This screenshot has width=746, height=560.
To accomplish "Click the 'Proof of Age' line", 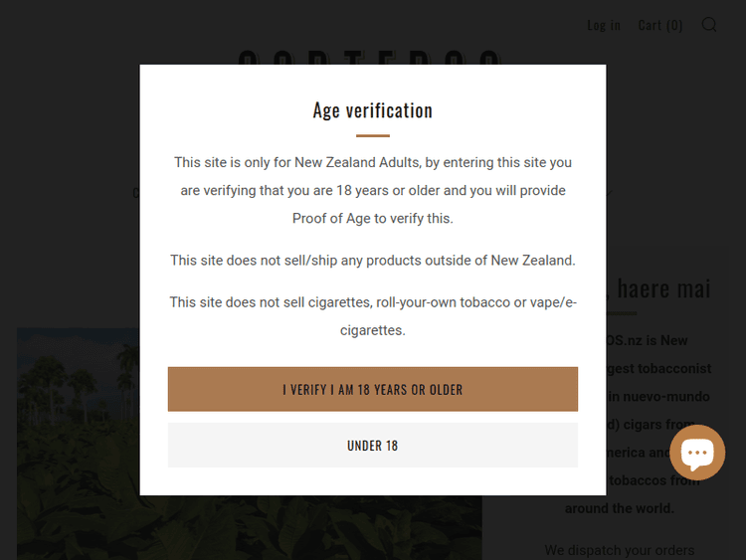I will tap(372, 219).
